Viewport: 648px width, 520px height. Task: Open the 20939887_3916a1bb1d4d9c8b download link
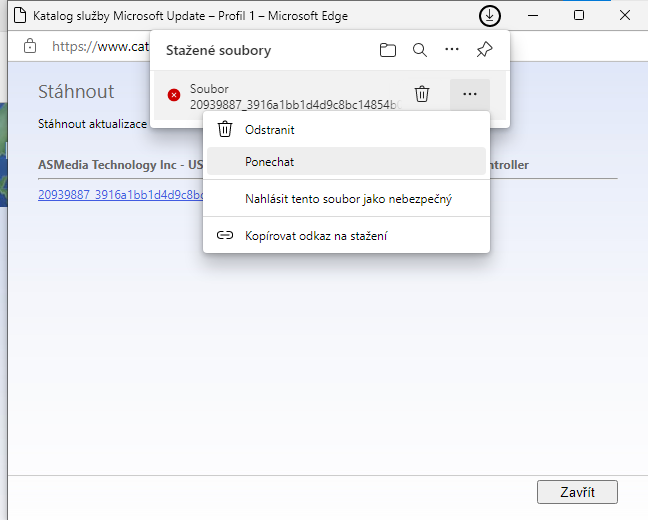pyautogui.click(x=120, y=195)
